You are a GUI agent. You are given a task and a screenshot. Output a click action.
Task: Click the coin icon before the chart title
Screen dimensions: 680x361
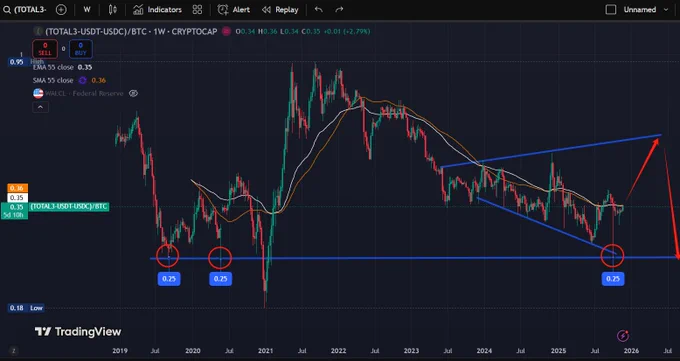[39, 31]
